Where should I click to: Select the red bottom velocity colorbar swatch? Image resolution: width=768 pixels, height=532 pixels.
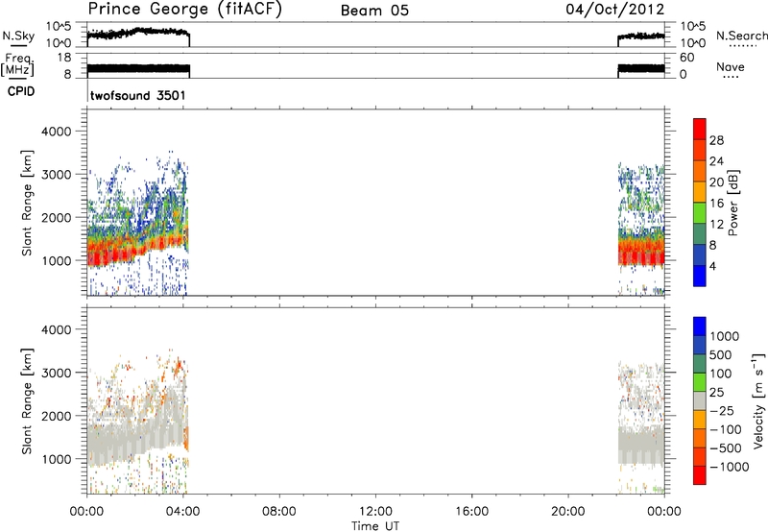point(700,475)
